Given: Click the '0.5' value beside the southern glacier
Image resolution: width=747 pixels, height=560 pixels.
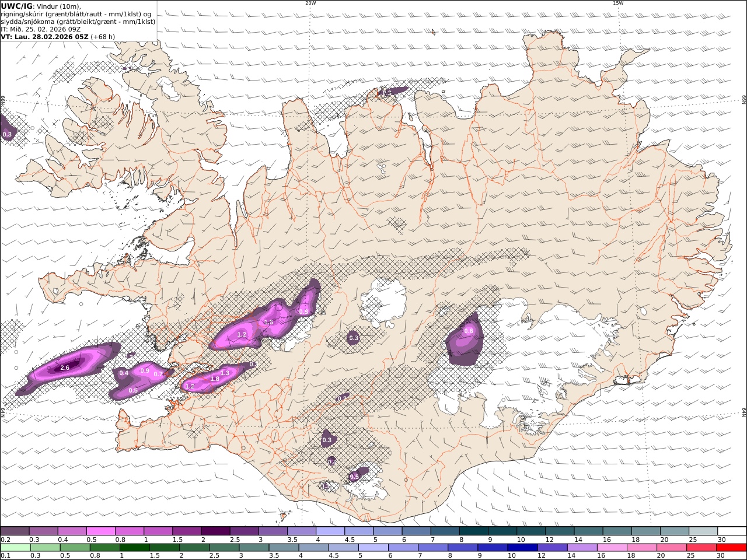Looking at the screenshot, I should [x=354, y=477].
